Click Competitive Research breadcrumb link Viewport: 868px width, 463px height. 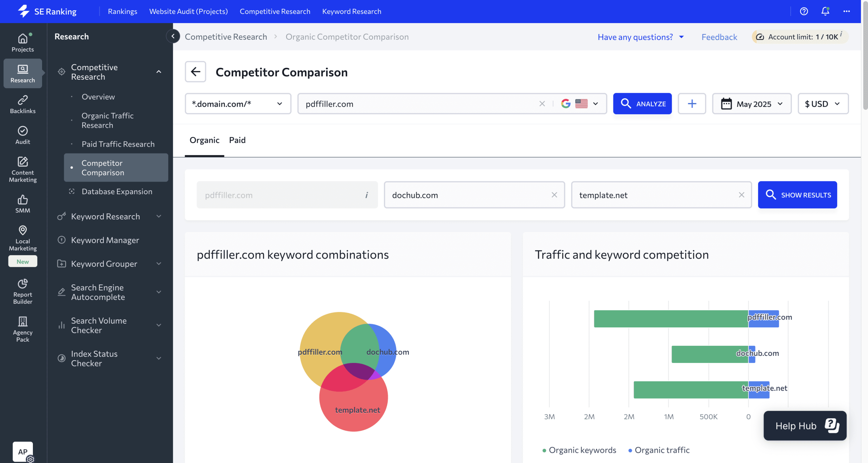coord(226,37)
